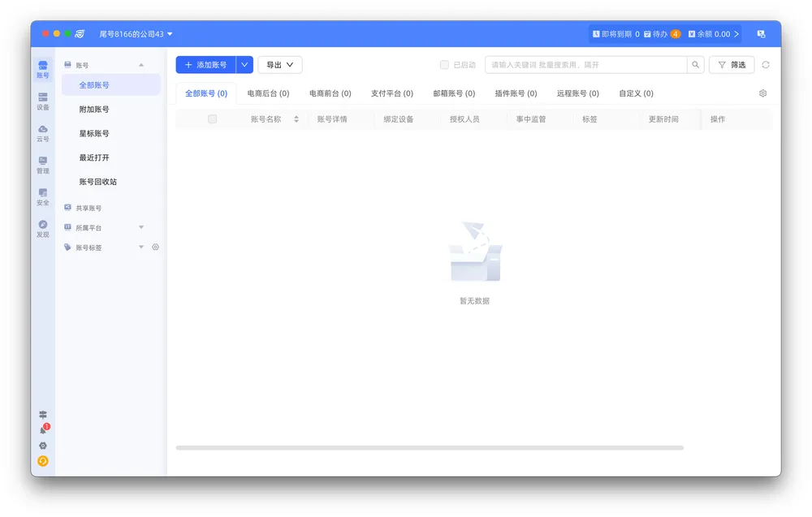This screenshot has width=812, height=517.
Task: Open the company switcher 尾号8166的公司43
Action: (136, 34)
